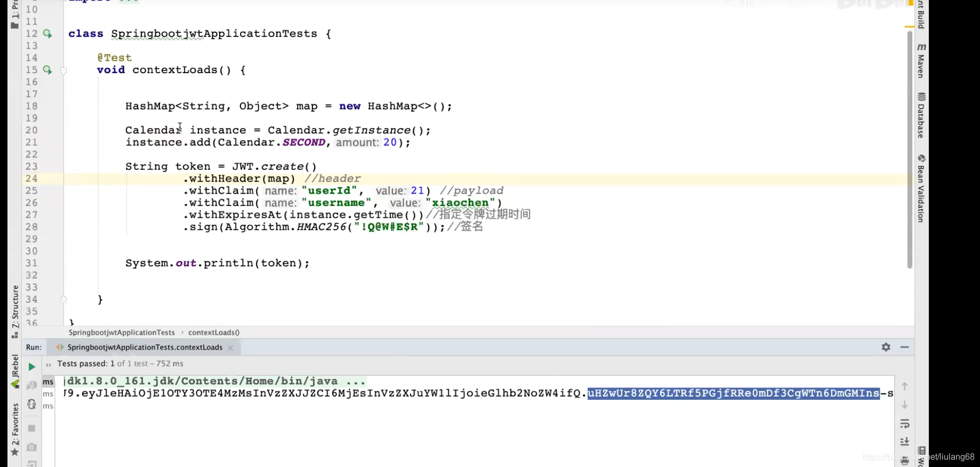
Task: Click the "xiaochen" string in code
Action: [x=460, y=203]
